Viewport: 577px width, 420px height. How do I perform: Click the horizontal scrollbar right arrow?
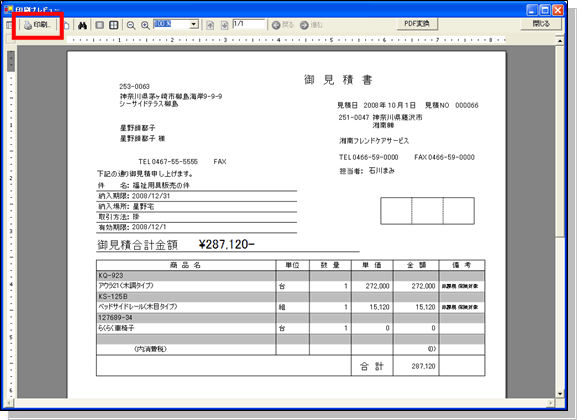pyautogui.click(x=551, y=403)
